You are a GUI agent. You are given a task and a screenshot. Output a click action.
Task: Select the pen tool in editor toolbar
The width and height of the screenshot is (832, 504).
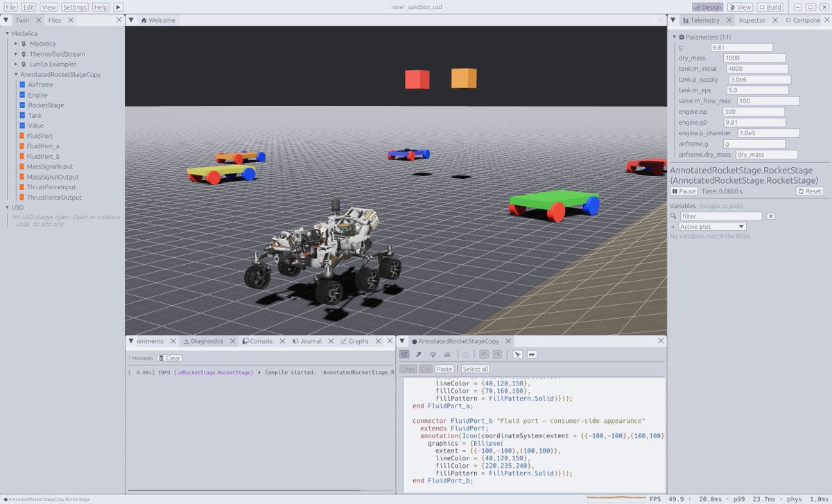click(x=418, y=354)
